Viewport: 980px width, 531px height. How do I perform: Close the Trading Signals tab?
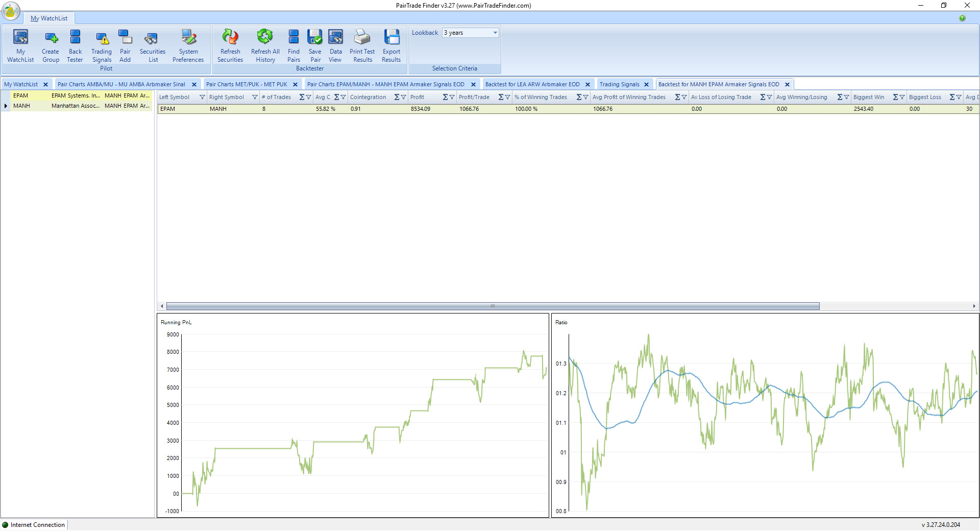646,85
